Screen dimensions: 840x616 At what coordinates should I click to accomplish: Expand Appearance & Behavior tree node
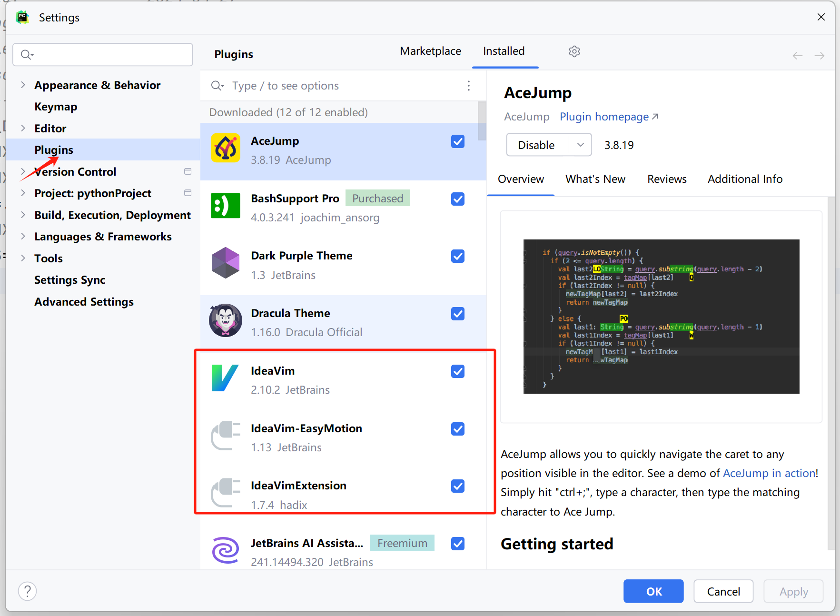tap(23, 85)
